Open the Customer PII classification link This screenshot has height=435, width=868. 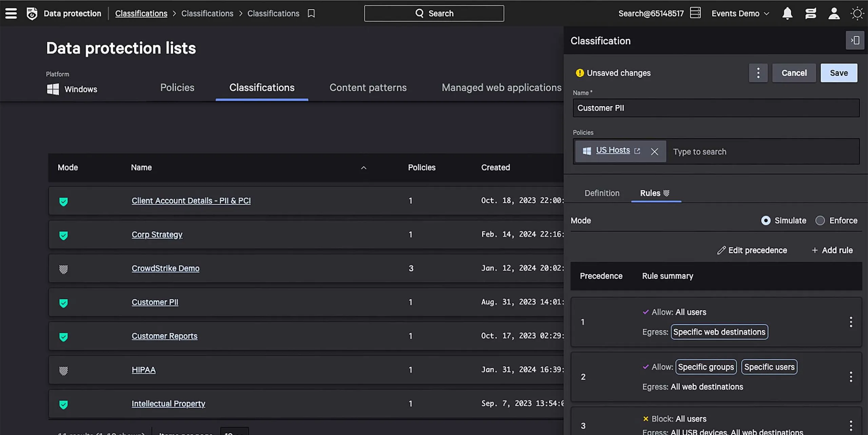pyautogui.click(x=155, y=302)
